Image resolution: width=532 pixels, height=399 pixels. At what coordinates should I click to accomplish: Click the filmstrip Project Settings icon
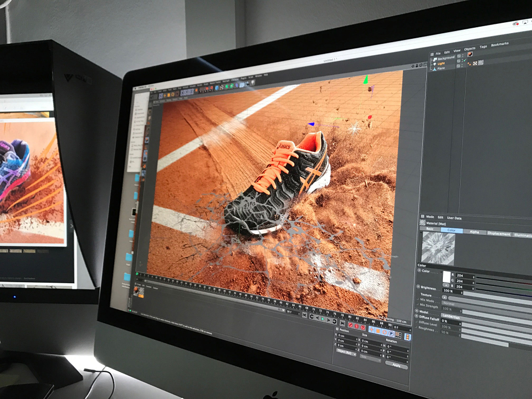tap(407, 337)
